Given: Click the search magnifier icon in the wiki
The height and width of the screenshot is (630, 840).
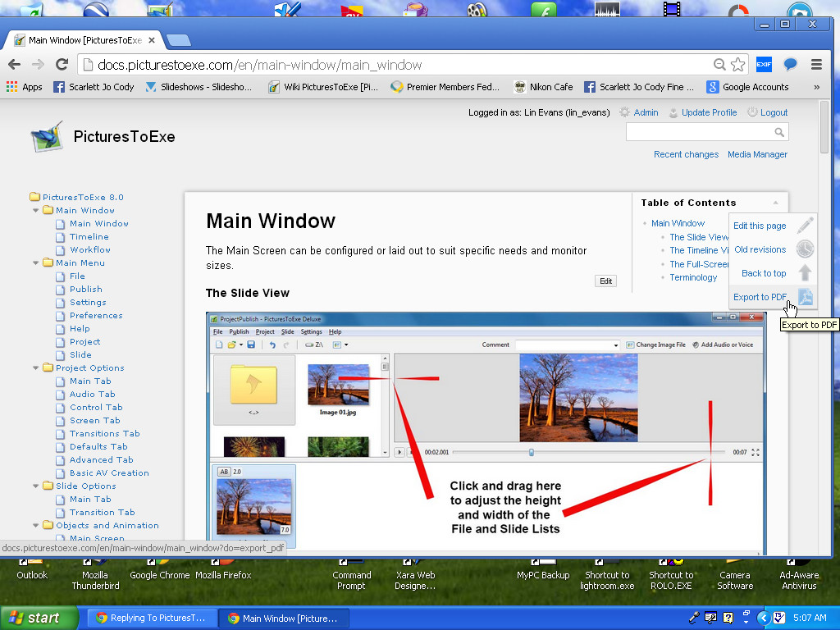Looking at the screenshot, I should click(779, 132).
